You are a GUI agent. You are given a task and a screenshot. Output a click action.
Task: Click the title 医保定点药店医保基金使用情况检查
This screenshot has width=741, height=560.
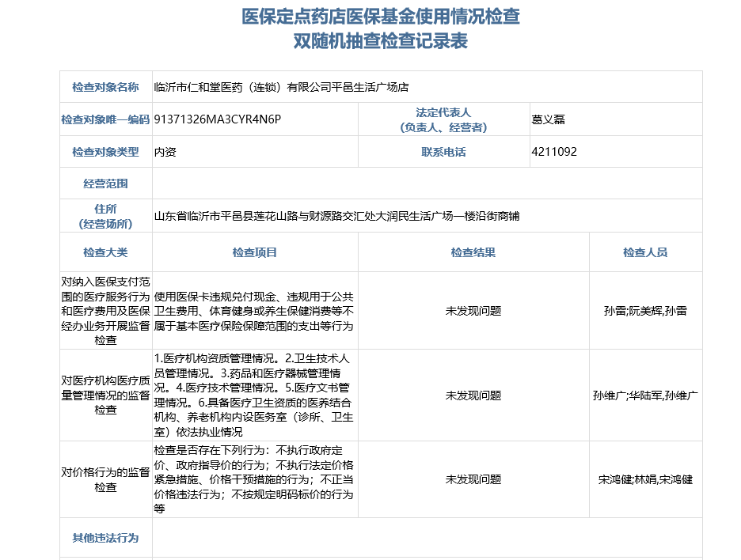(381, 17)
